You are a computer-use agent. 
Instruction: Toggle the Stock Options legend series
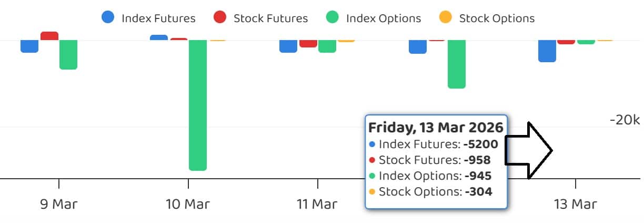(x=487, y=18)
